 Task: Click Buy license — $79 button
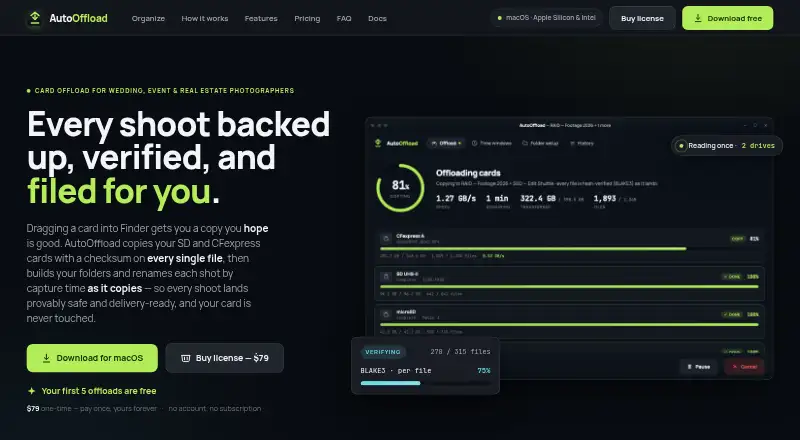click(x=224, y=358)
